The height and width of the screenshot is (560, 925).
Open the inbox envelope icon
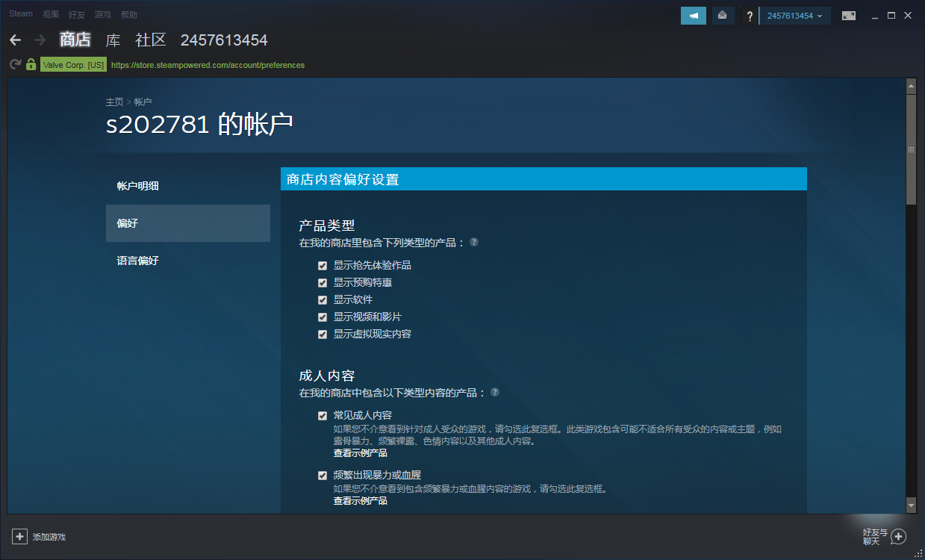click(723, 16)
